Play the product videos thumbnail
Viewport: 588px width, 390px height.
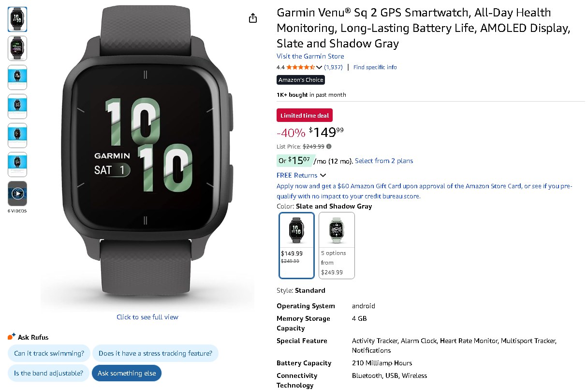pos(17,194)
